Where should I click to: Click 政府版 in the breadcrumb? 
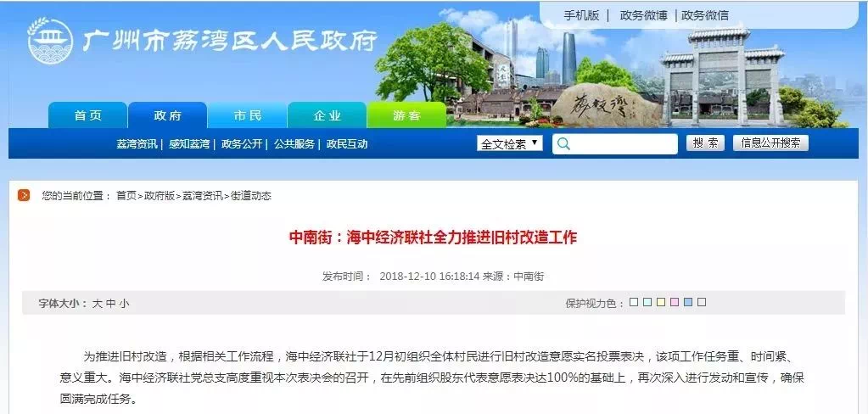[x=160, y=195]
